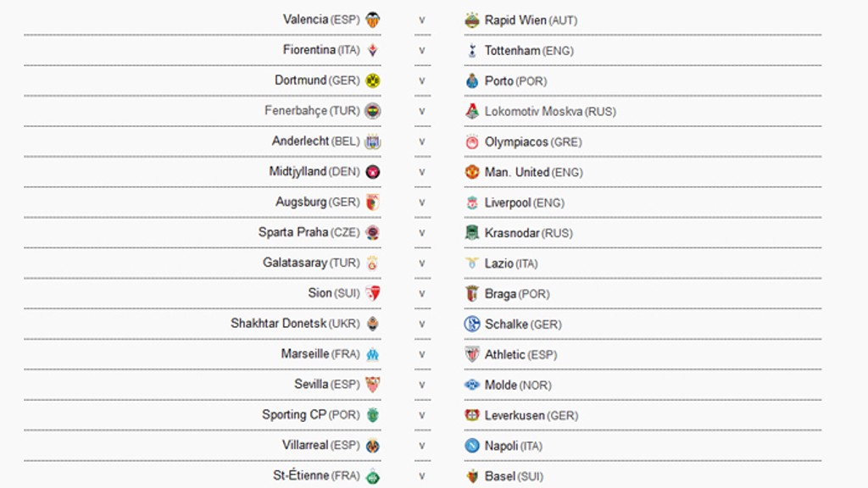Viewport: 868px width, 488px height.
Task: Click the 'v' between Sevilla and Molde
Action: (422, 385)
